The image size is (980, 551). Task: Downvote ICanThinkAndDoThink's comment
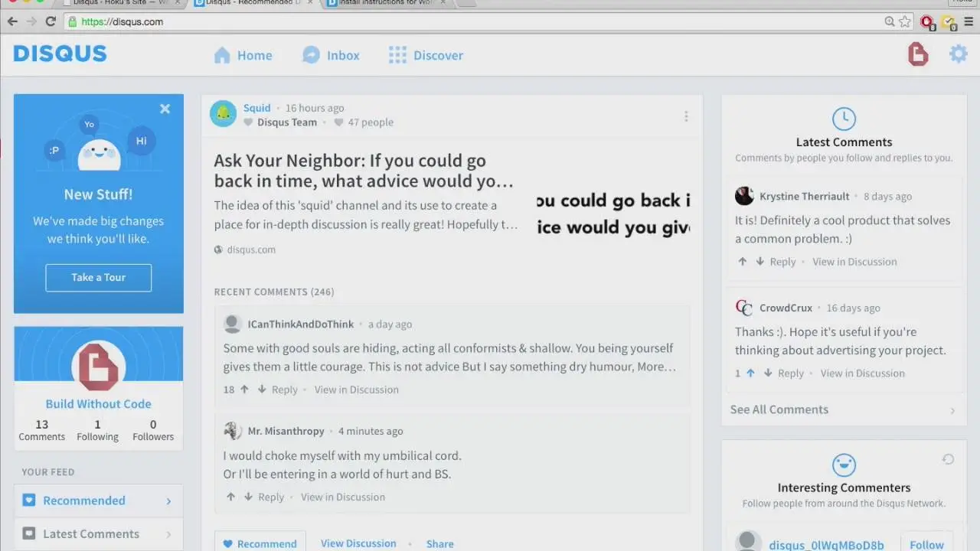point(262,390)
